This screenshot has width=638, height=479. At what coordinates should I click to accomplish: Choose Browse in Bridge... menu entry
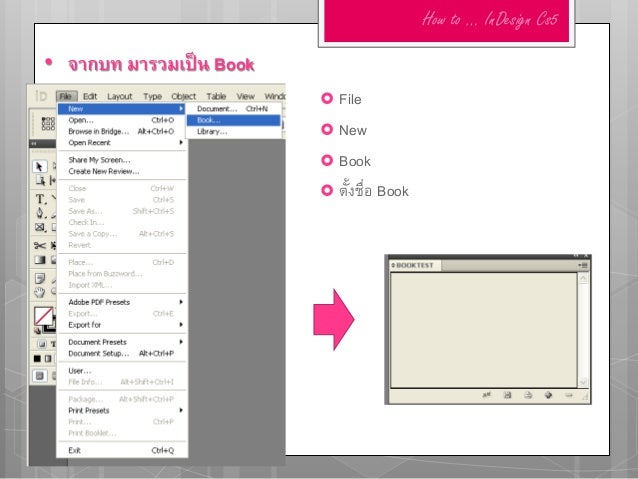click(x=122, y=131)
